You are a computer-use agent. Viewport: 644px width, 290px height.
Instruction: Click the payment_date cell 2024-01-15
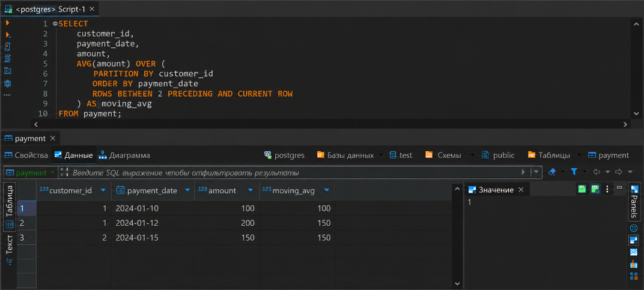tap(153, 238)
